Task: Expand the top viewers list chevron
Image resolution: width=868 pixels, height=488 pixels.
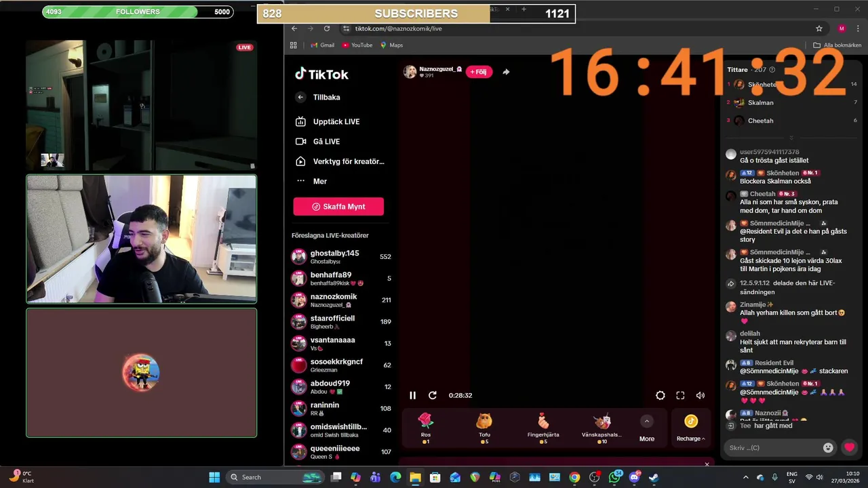Action: (791, 138)
